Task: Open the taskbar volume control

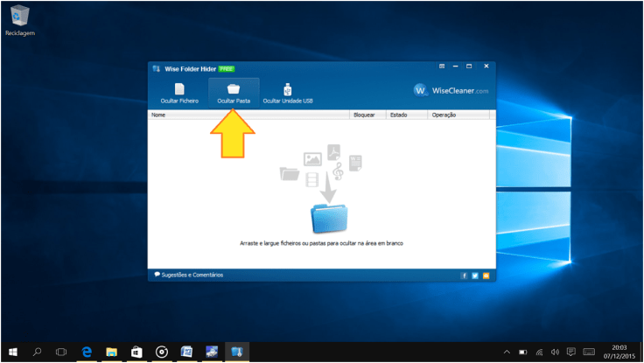Action: (555, 352)
